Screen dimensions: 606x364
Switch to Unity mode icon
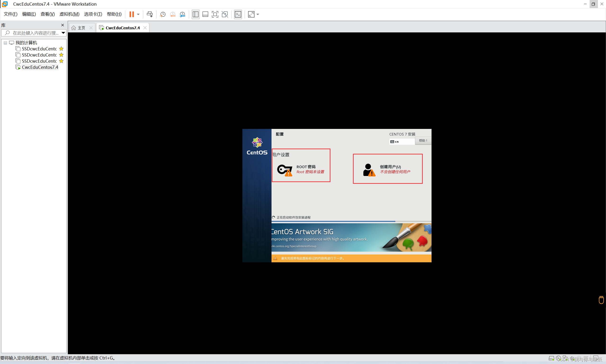coord(225,14)
